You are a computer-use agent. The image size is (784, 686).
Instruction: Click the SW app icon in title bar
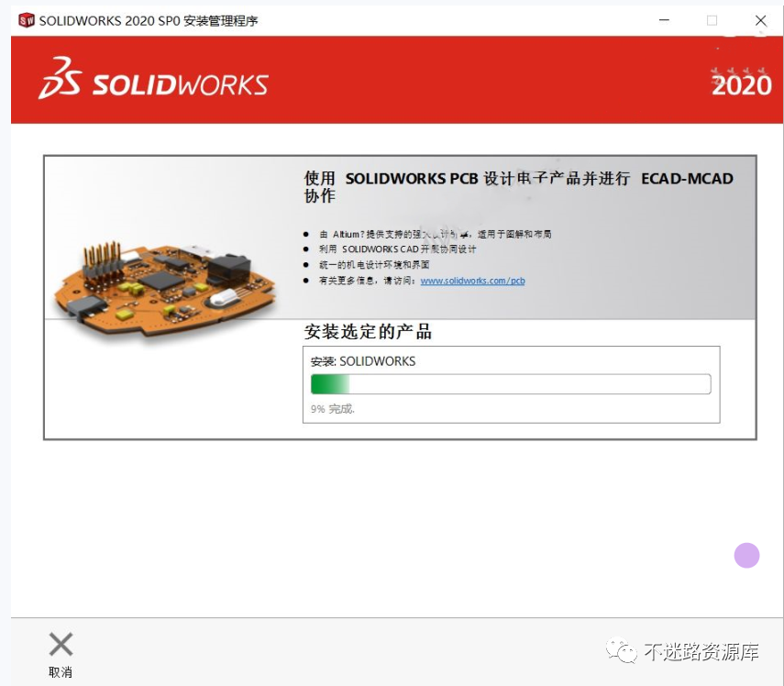click(x=26, y=20)
